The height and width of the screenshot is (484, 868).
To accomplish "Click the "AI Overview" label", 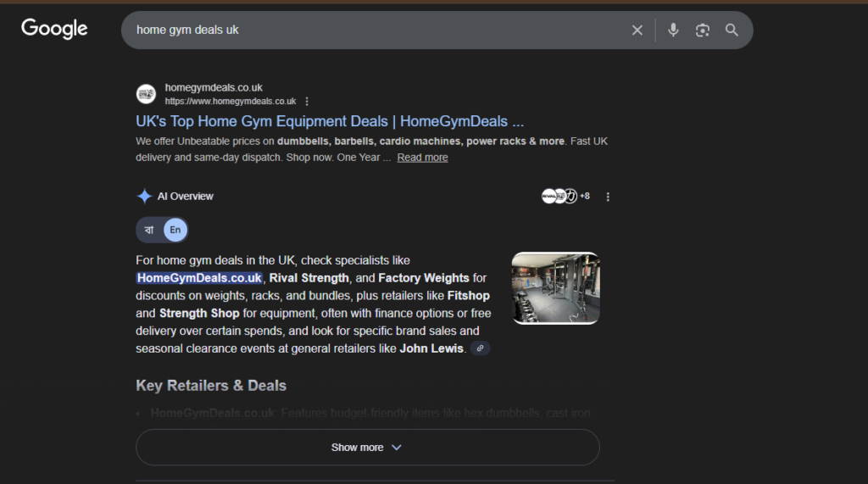I will [185, 196].
